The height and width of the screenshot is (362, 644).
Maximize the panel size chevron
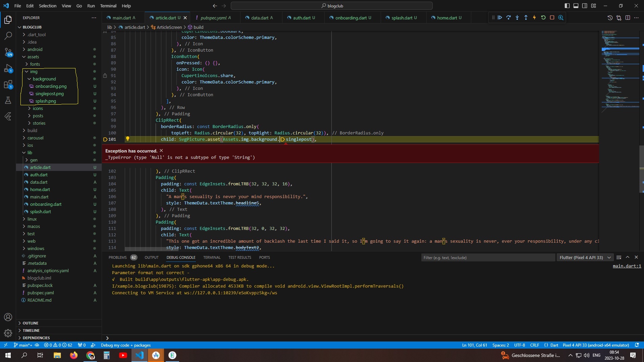628,257
